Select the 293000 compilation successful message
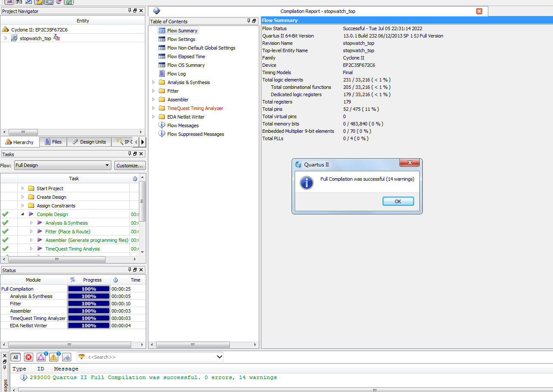This screenshot has height=392, width=553. point(153,377)
